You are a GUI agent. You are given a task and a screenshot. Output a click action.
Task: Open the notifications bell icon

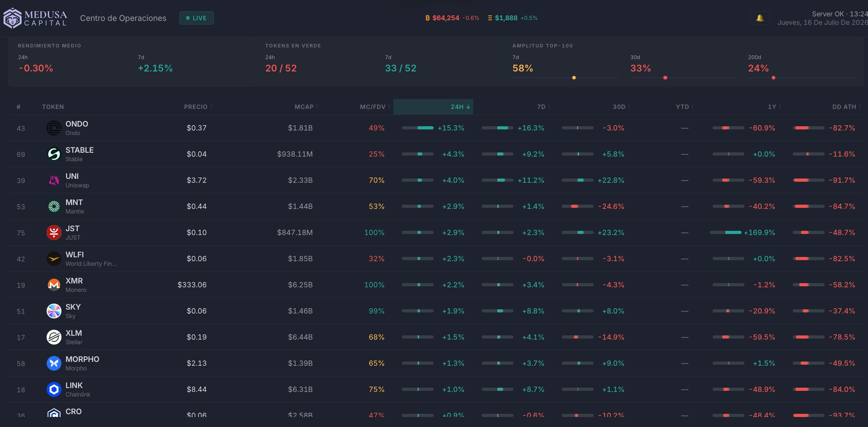[x=760, y=18]
